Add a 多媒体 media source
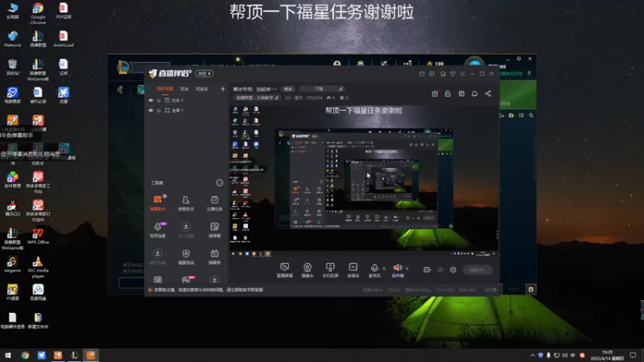This screenshot has height=362, width=644. [353, 270]
